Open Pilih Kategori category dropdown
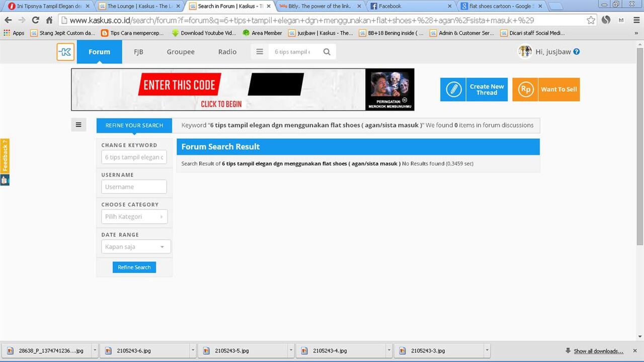 click(x=134, y=217)
